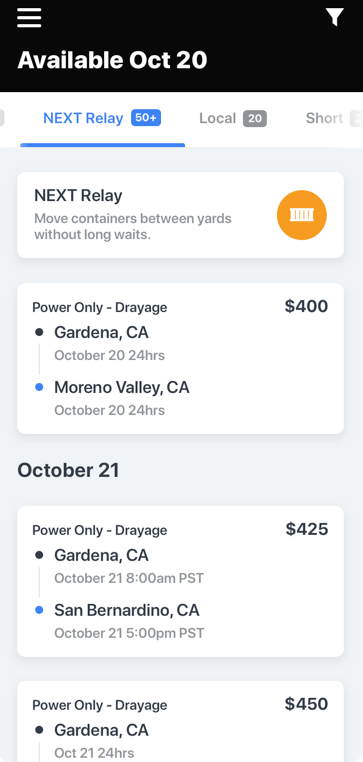Screen dimensions: 363x762
Task: Tap the orange container icon
Action: pyautogui.click(x=302, y=215)
